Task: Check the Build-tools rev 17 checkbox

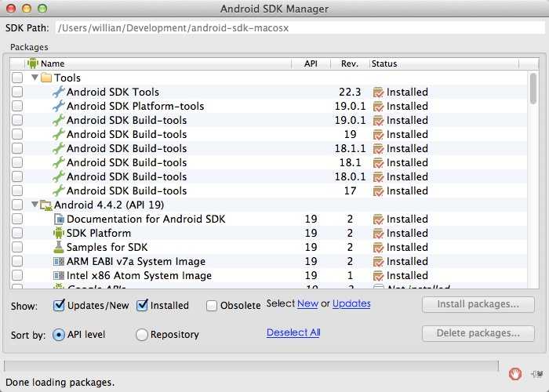Action: click(x=17, y=191)
